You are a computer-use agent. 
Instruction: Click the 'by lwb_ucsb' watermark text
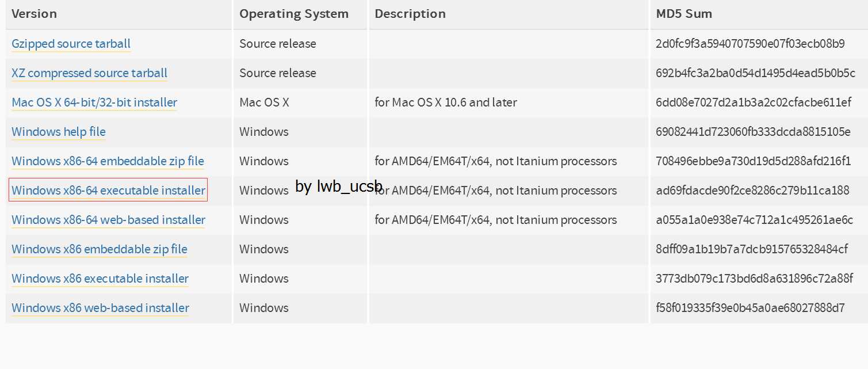[x=339, y=187]
